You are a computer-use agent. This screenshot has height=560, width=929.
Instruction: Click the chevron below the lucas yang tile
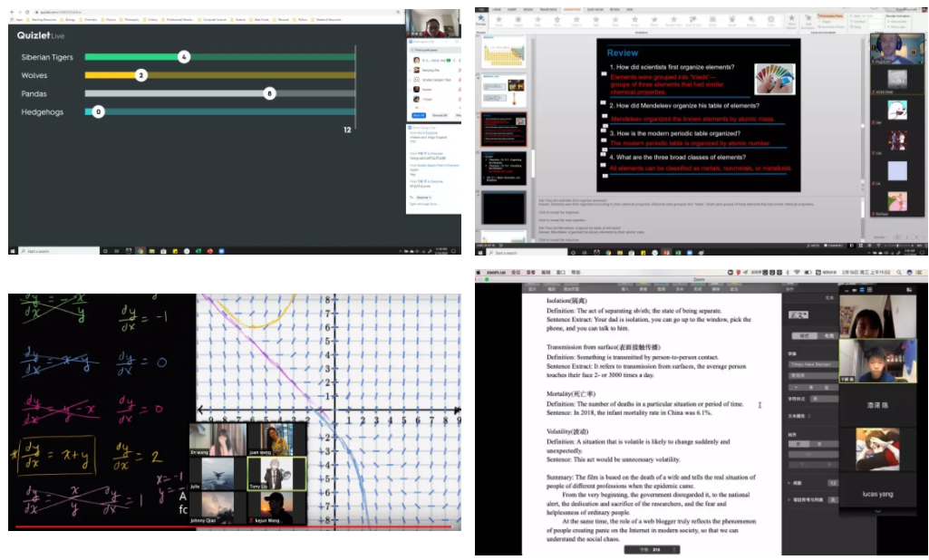pos(878,510)
